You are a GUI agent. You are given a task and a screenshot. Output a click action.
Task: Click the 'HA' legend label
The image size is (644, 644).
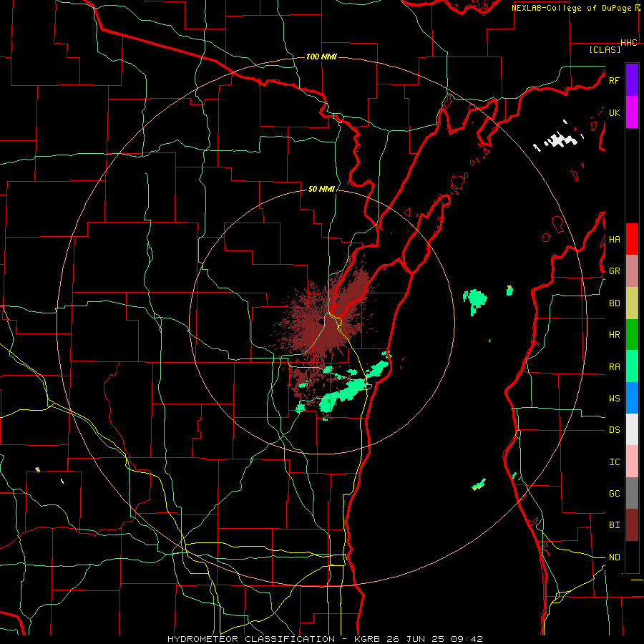point(614,240)
